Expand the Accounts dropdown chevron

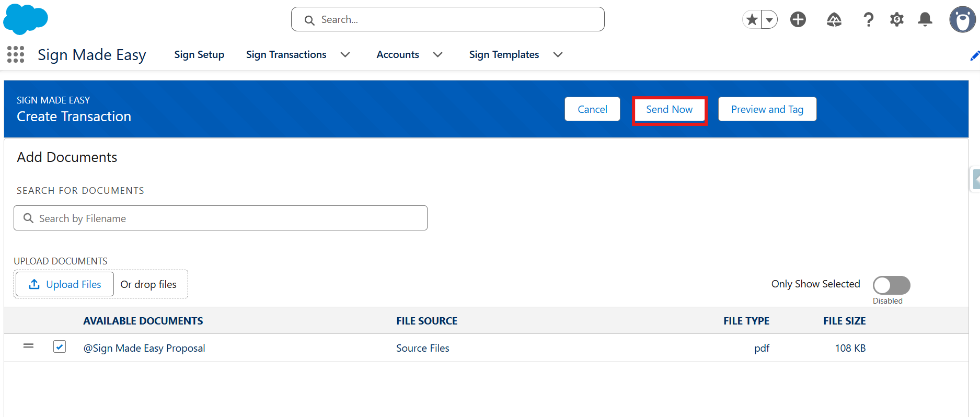point(437,54)
